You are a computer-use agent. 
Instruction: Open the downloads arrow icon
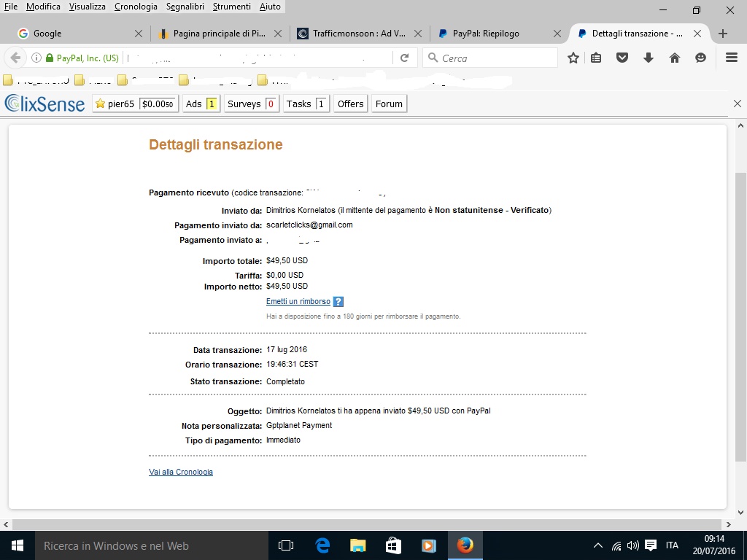click(x=649, y=58)
